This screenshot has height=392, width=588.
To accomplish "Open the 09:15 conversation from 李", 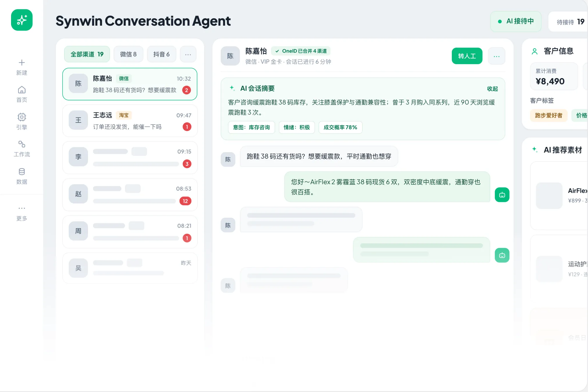I will point(130,157).
